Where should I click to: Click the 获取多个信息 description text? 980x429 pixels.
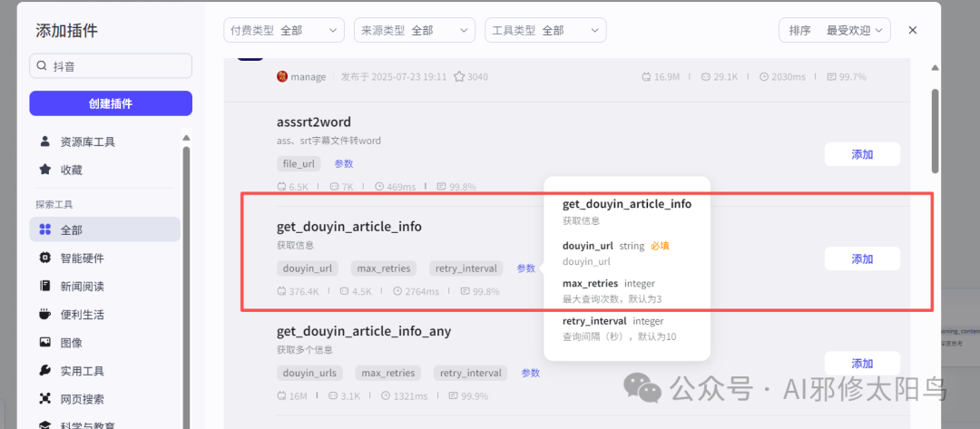point(305,349)
